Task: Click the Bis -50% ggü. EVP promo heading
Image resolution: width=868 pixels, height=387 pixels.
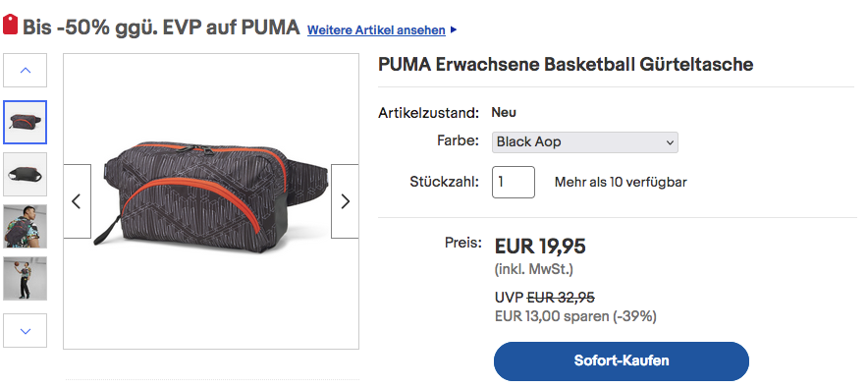Action: click(161, 27)
